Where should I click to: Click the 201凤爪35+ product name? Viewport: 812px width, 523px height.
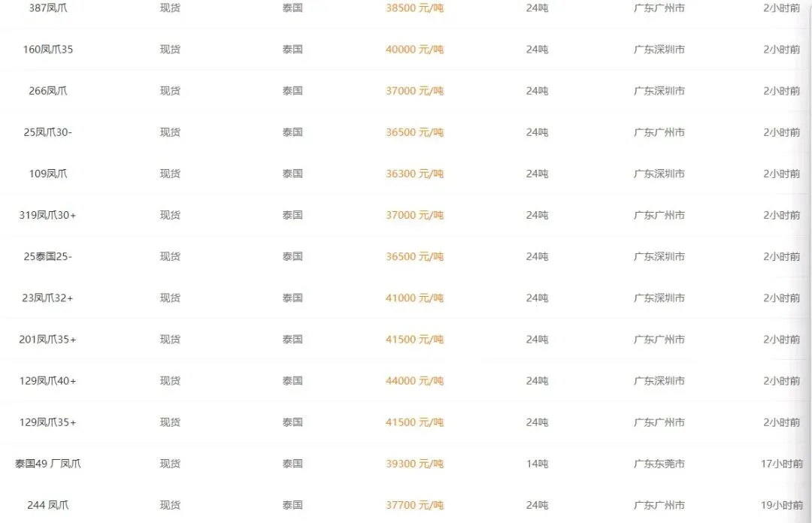(x=47, y=339)
